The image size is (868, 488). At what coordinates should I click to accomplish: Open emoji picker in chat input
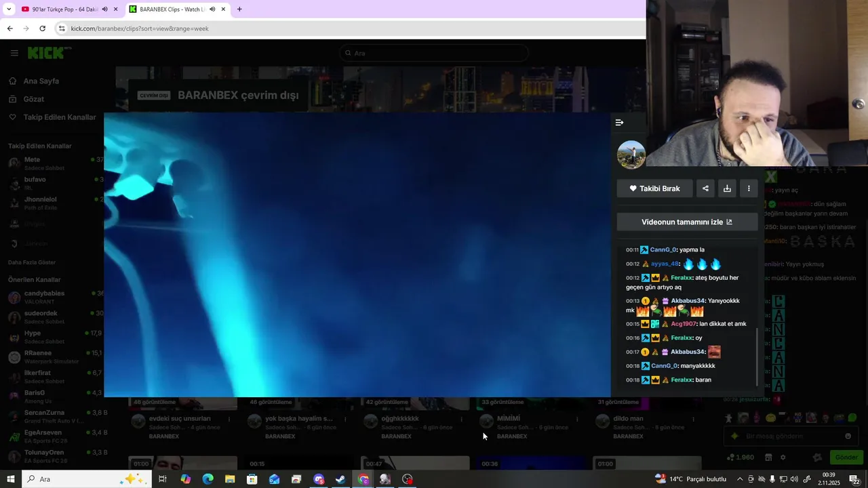[x=848, y=436]
